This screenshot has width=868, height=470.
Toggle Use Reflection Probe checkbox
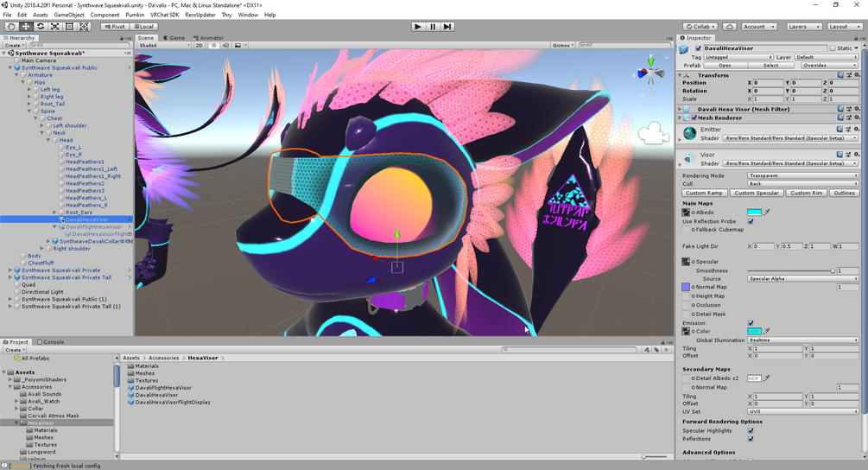pyautogui.click(x=751, y=221)
